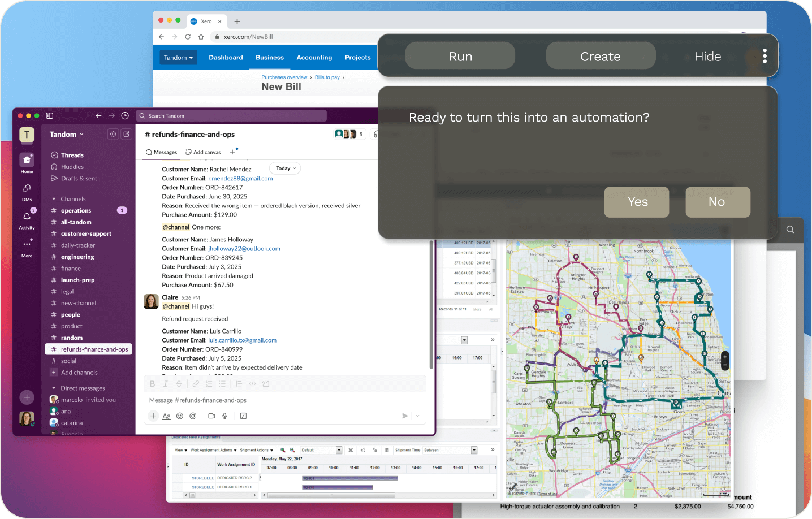Open emoji picker in message composer

[180, 416]
